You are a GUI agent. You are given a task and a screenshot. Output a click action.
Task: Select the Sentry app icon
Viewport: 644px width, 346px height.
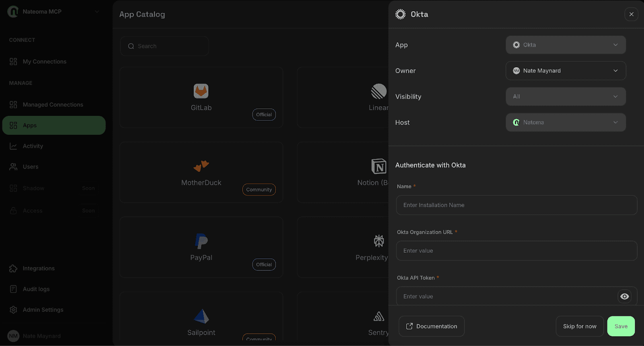(379, 317)
